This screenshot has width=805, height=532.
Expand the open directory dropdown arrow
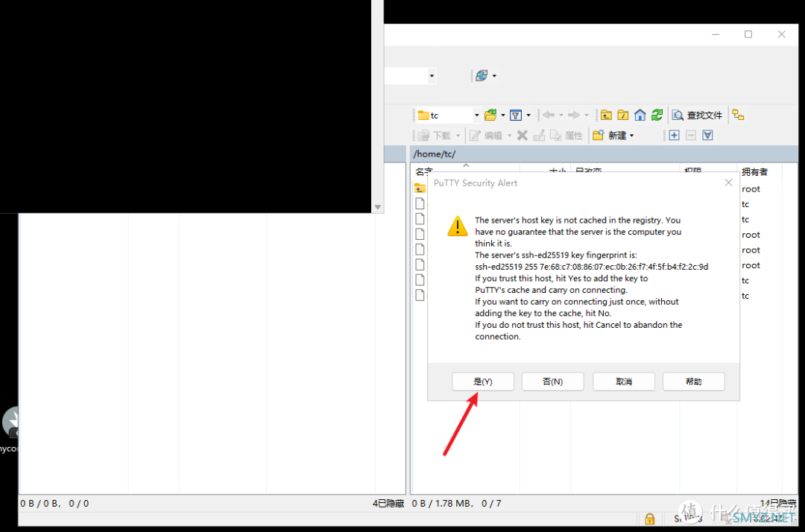coord(503,115)
